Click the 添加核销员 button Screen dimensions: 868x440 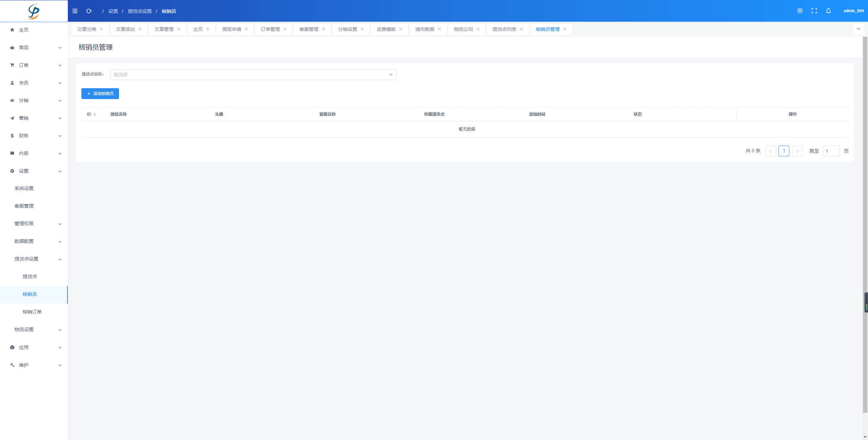coord(100,94)
